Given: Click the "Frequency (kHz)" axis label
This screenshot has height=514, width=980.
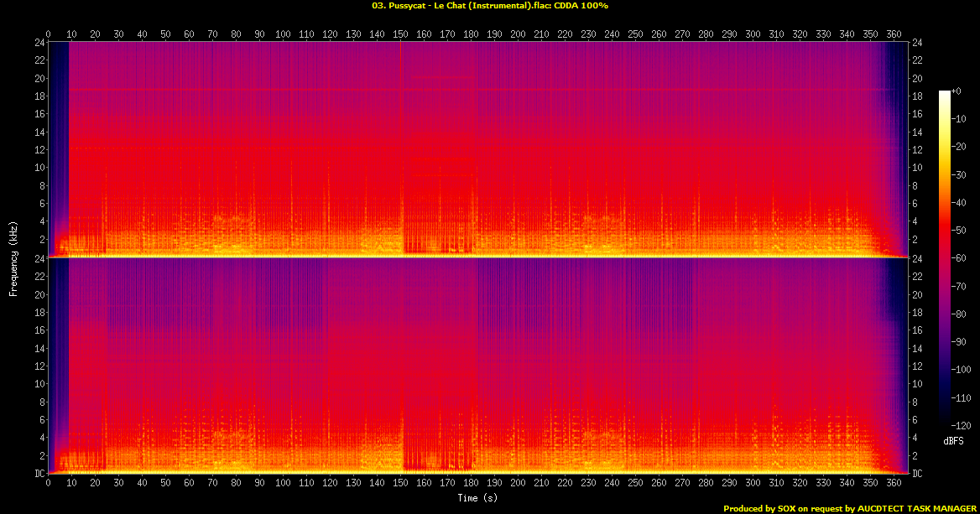Looking at the screenshot, I should coord(13,258).
